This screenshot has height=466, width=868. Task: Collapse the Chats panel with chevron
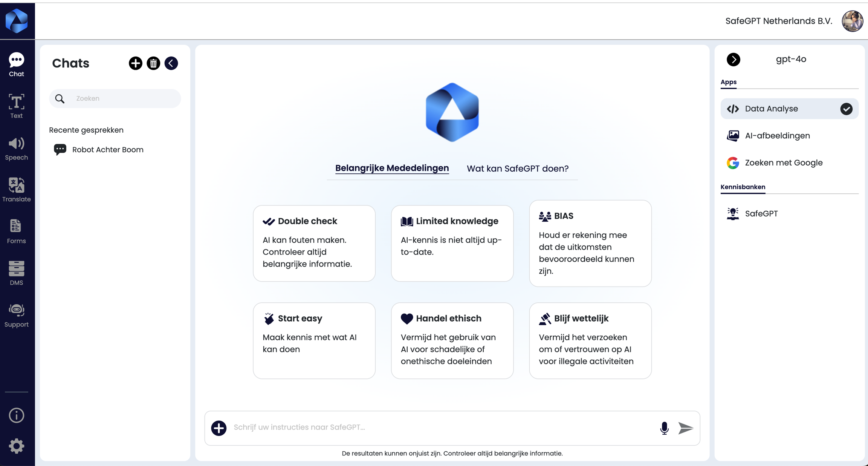171,63
